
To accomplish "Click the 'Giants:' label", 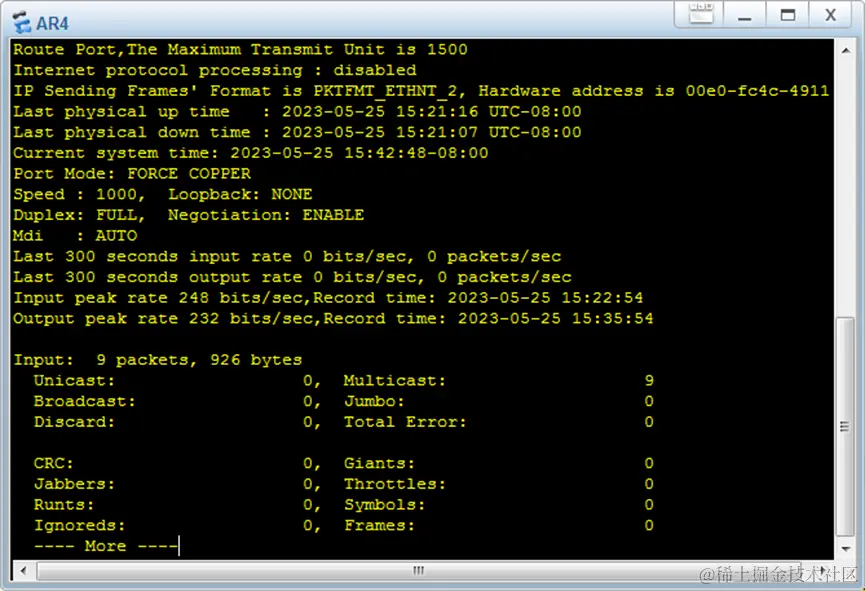I will coord(380,464).
